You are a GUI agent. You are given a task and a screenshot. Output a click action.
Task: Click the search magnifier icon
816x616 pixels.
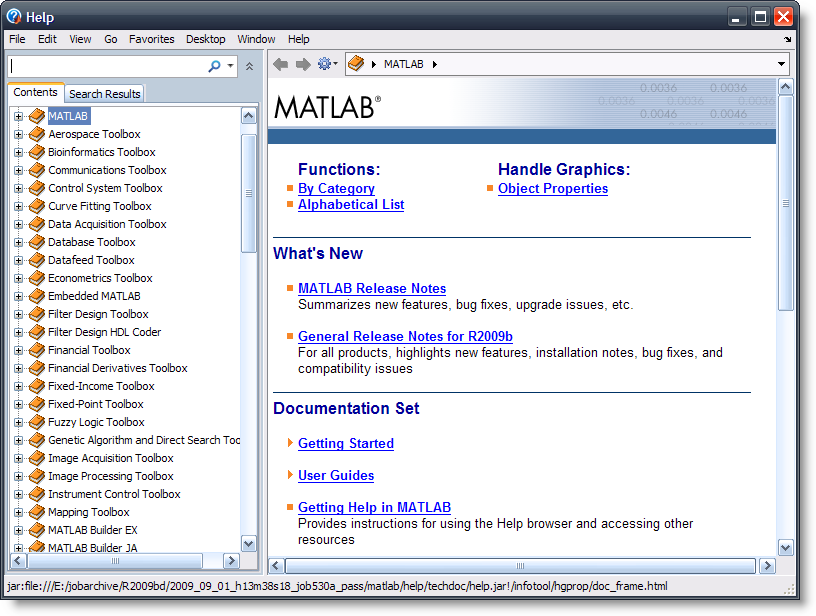tap(214, 66)
